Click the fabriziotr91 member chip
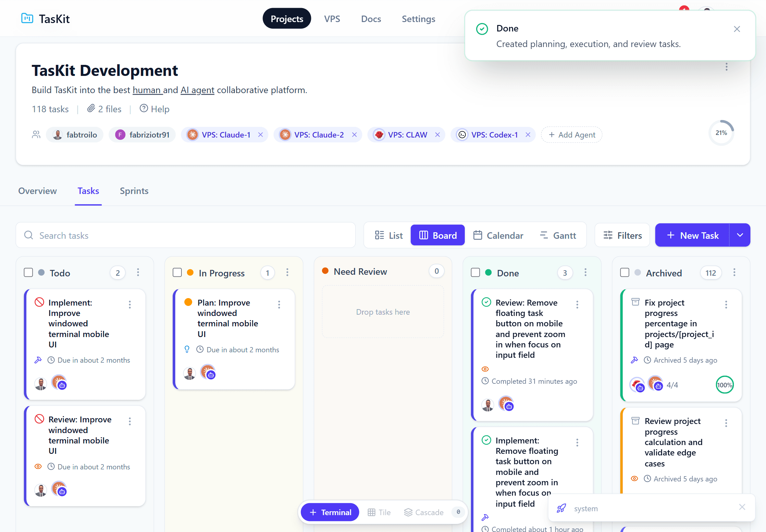The height and width of the screenshot is (532, 766). (x=142, y=135)
